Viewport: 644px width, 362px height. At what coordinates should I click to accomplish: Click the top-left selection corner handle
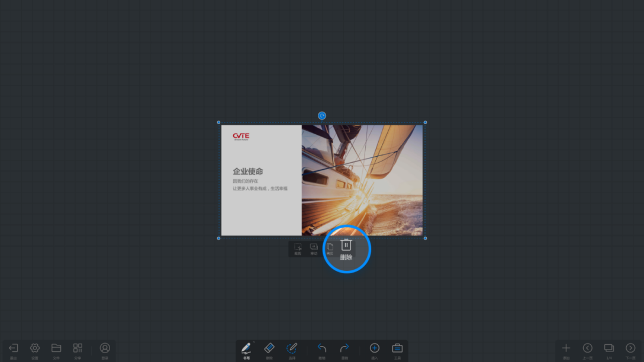tap(218, 122)
